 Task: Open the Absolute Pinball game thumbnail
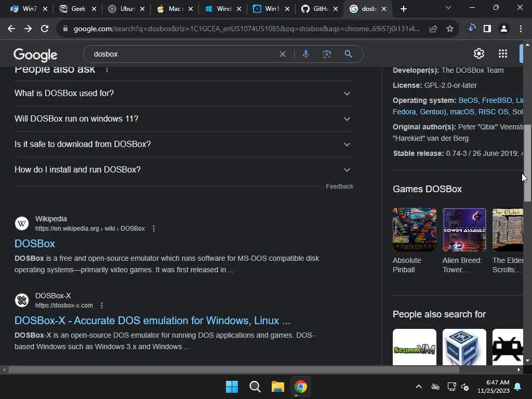pos(414,230)
